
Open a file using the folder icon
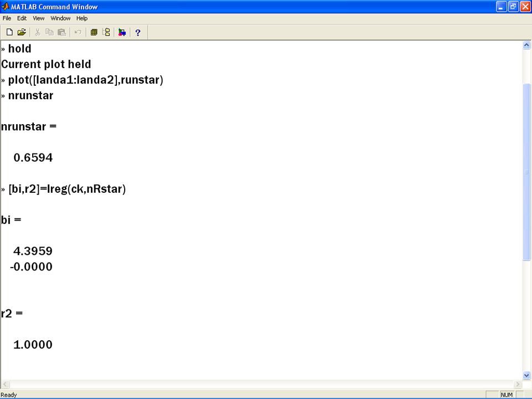tap(22, 32)
